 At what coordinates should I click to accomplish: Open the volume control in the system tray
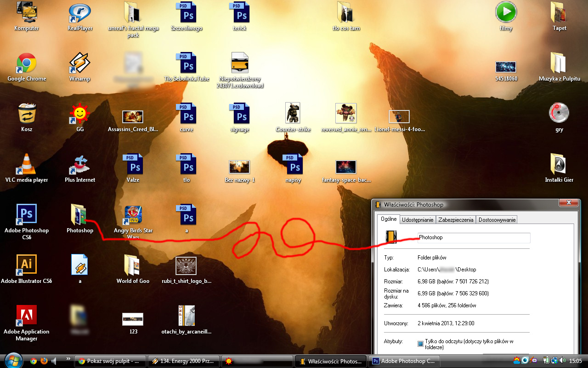click(x=563, y=361)
